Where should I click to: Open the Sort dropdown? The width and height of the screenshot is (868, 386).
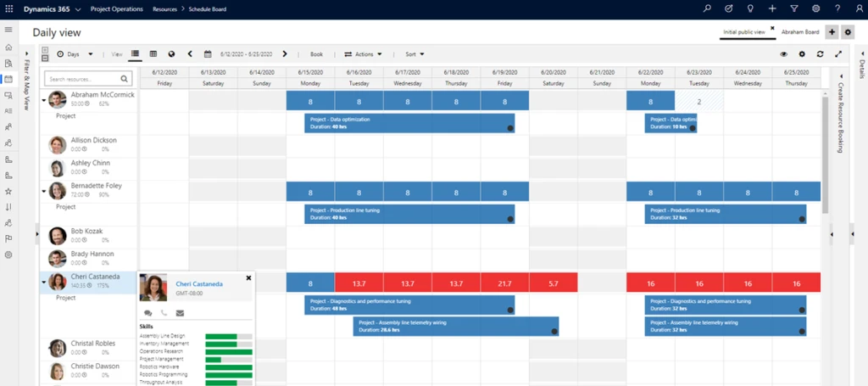(415, 54)
